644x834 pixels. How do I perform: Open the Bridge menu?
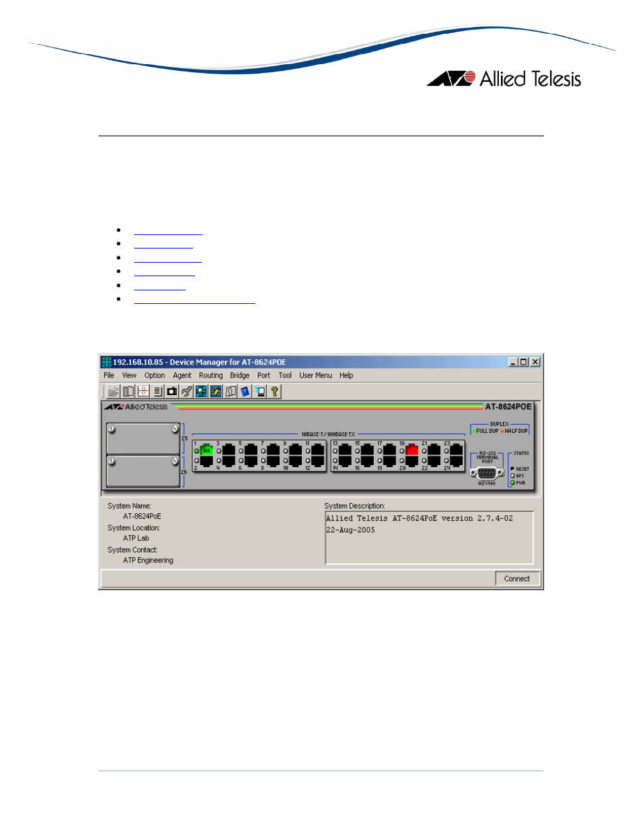(x=240, y=375)
